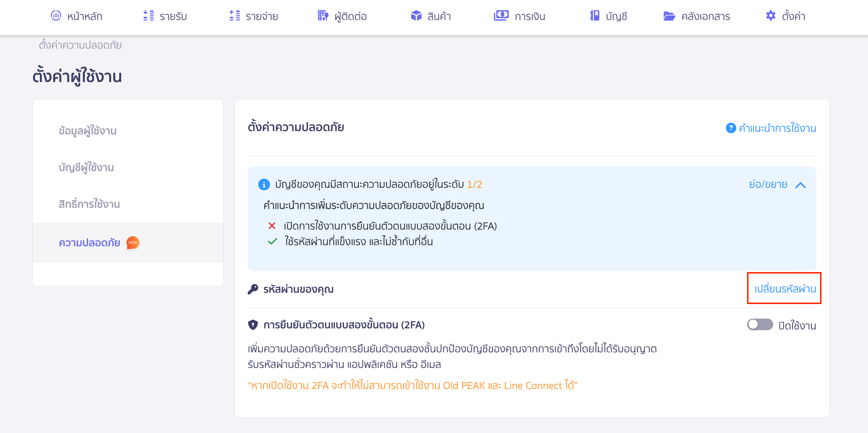868x433 pixels.
Task: Click คำแนะนำการเพิ่มระดับความปลอดภัย subtitle text
Action: coord(374,206)
